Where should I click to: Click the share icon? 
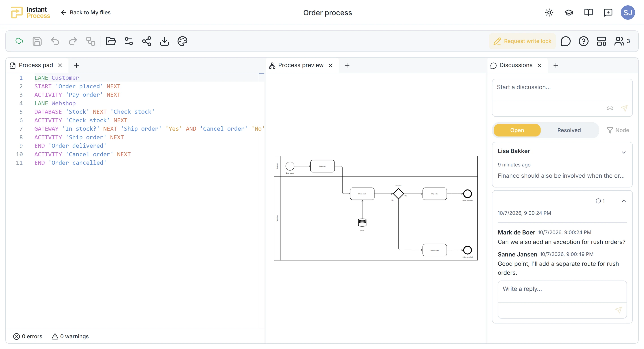pos(147,41)
